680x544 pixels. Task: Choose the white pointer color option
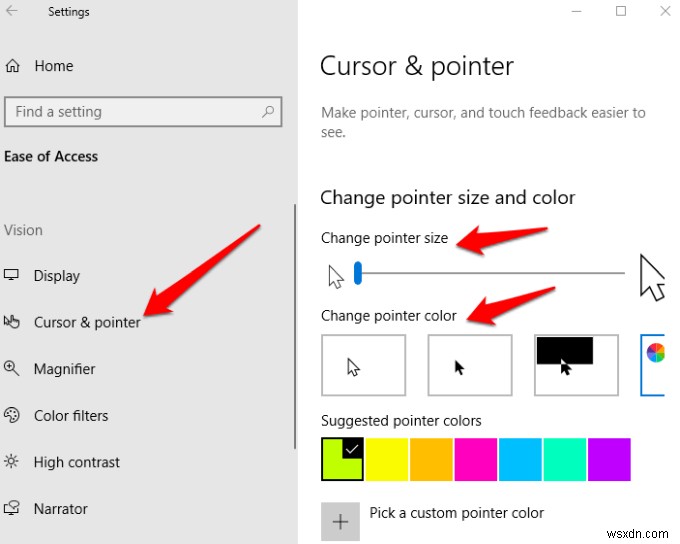point(364,365)
